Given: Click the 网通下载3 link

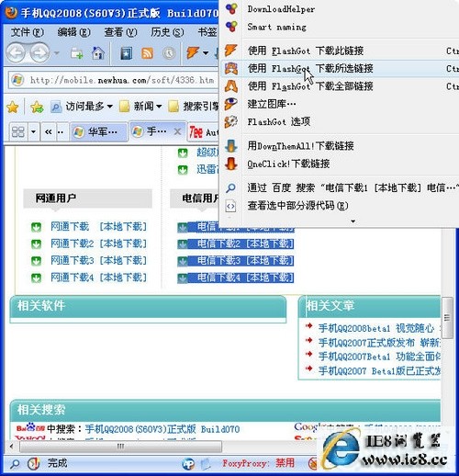Looking at the screenshot, I should click(x=73, y=260).
